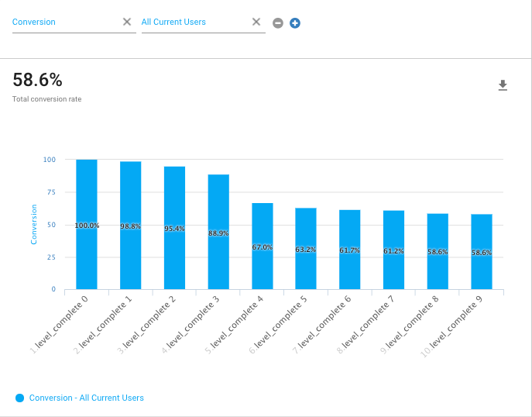Click the blue plus add-series icon
Screen dimensions: 532x417
[295, 23]
